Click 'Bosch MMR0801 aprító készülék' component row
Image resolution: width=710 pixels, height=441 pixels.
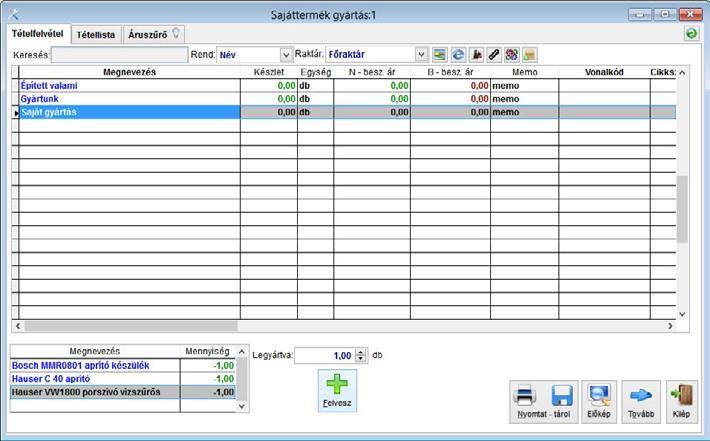click(x=123, y=365)
